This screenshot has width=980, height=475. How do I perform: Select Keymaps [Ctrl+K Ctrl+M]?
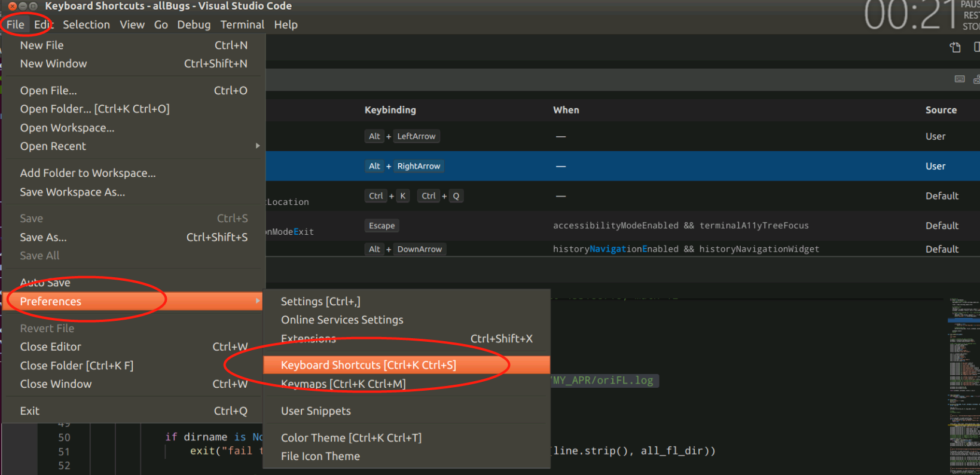click(407, 384)
